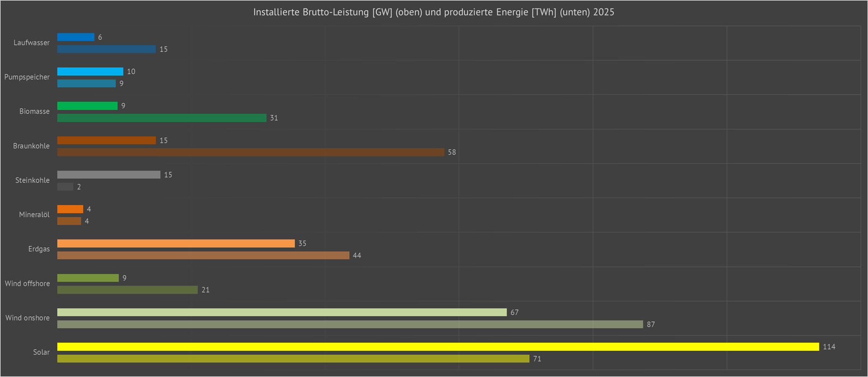This screenshot has width=868, height=377.
Task: Select the Wind offshore bar labeled 21
Action: [127, 290]
